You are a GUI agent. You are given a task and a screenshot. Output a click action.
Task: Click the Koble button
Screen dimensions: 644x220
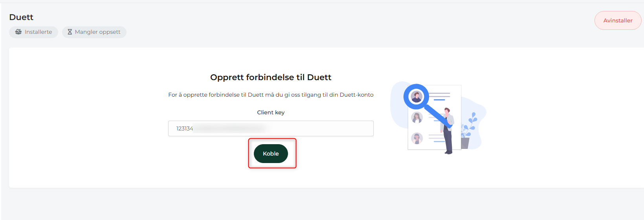pyautogui.click(x=271, y=154)
